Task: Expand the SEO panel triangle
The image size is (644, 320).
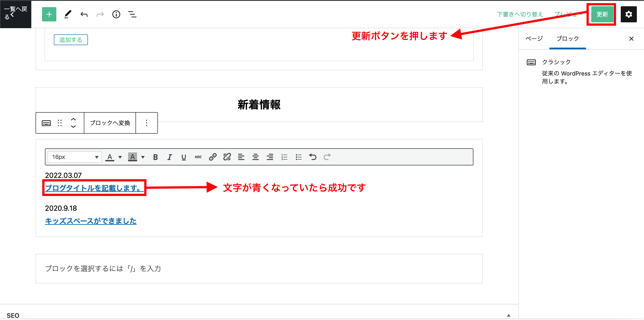Action: 508,315
